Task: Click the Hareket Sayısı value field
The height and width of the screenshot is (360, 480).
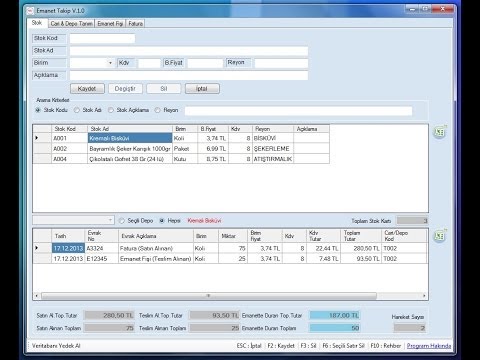Action: click(410, 328)
